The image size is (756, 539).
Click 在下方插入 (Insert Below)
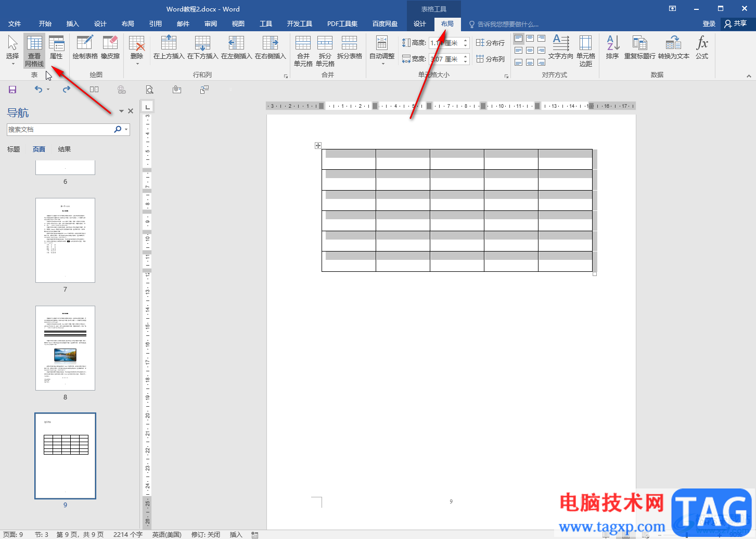coord(203,48)
